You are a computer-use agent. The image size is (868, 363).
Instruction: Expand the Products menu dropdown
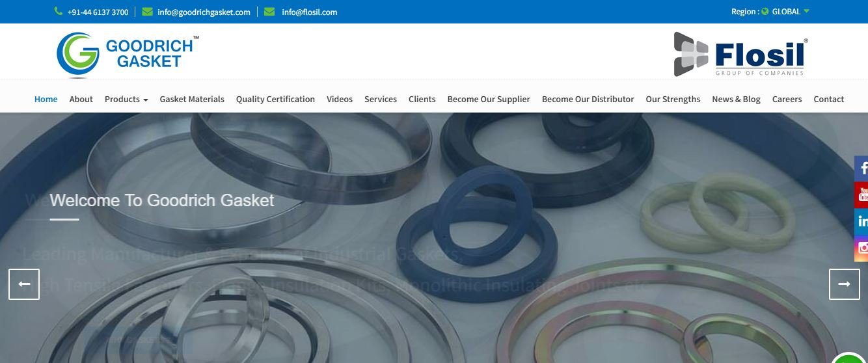pos(126,99)
